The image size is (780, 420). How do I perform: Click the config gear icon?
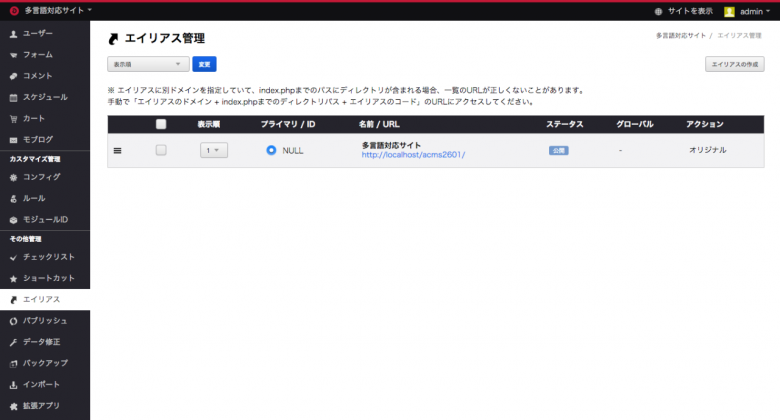pyautogui.click(x=14, y=177)
